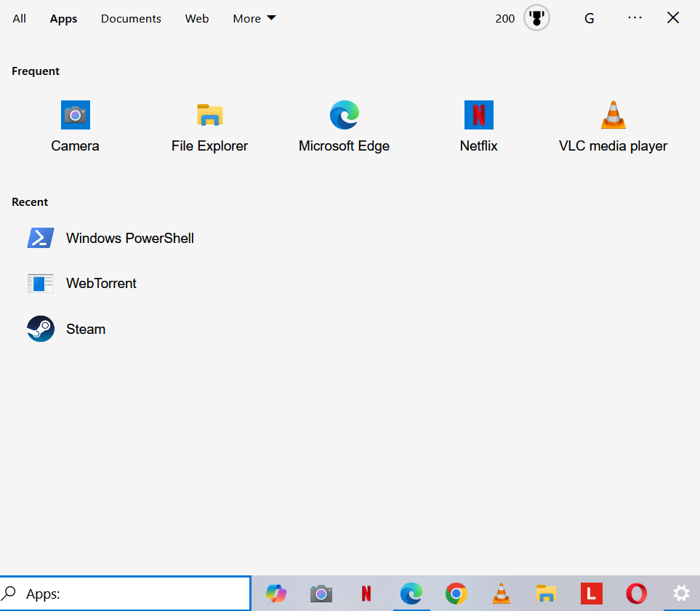Image resolution: width=700 pixels, height=611 pixels.
Task: Open the Netflix tile in Frequent
Action: 478,127
